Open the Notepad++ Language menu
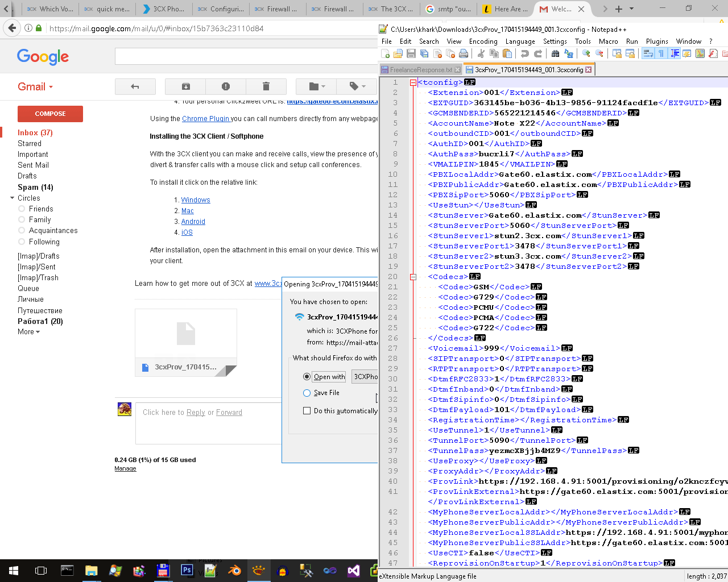Viewport: 728px width, 582px height. coord(520,41)
